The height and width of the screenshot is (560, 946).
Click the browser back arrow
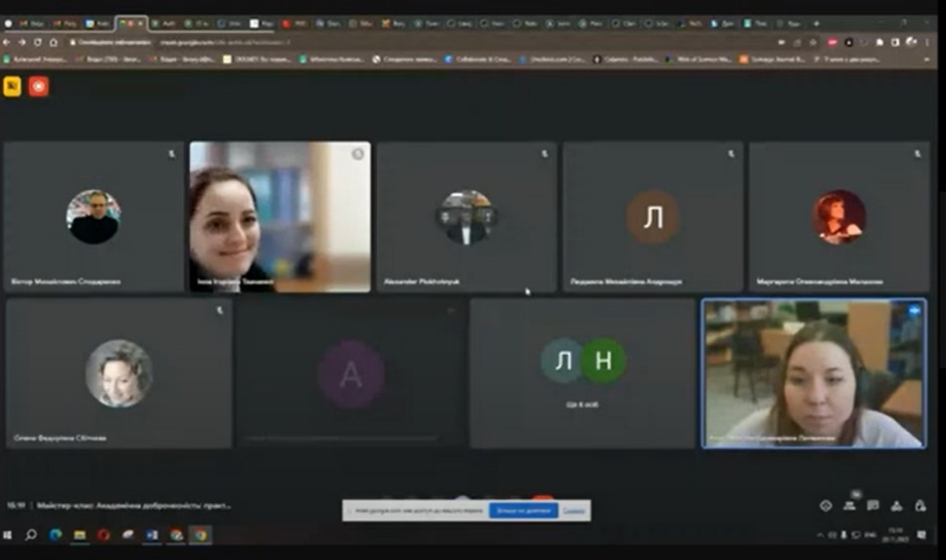pyautogui.click(x=8, y=42)
